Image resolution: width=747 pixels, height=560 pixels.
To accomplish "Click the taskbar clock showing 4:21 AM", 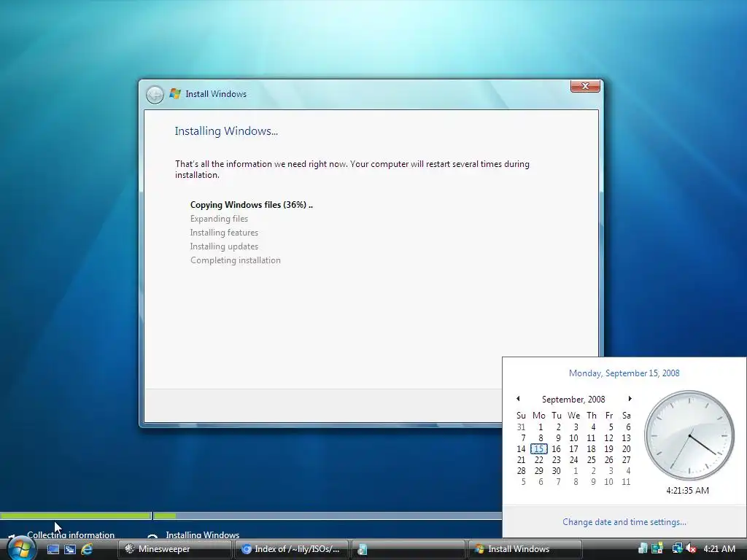I will click(719, 549).
